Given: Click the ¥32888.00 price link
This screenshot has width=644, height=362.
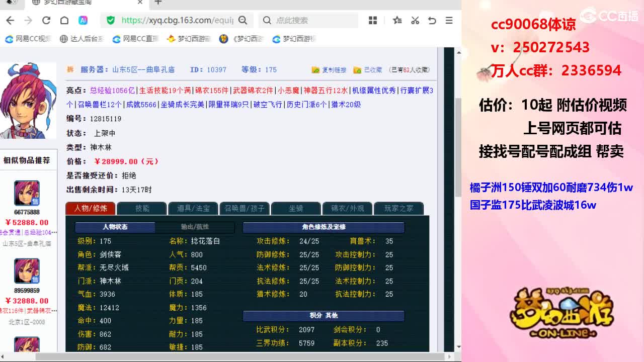Looking at the screenshot, I should click(x=27, y=301).
